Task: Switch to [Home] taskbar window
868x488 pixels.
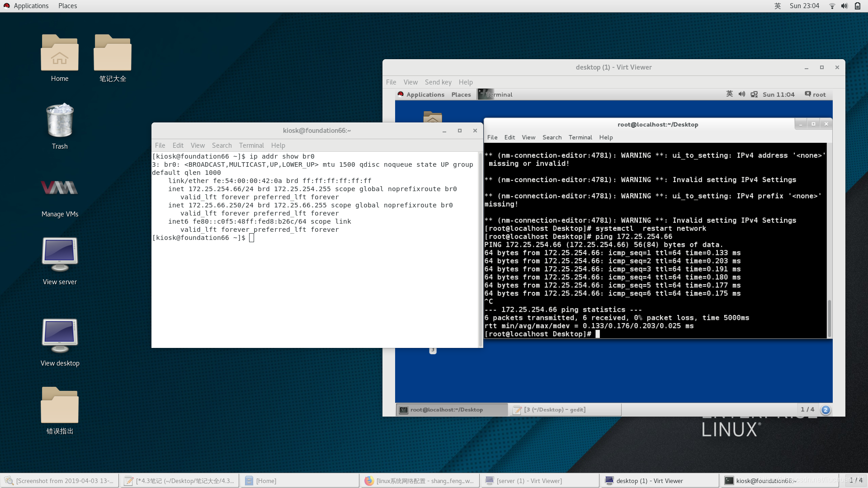Action: [x=300, y=481]
